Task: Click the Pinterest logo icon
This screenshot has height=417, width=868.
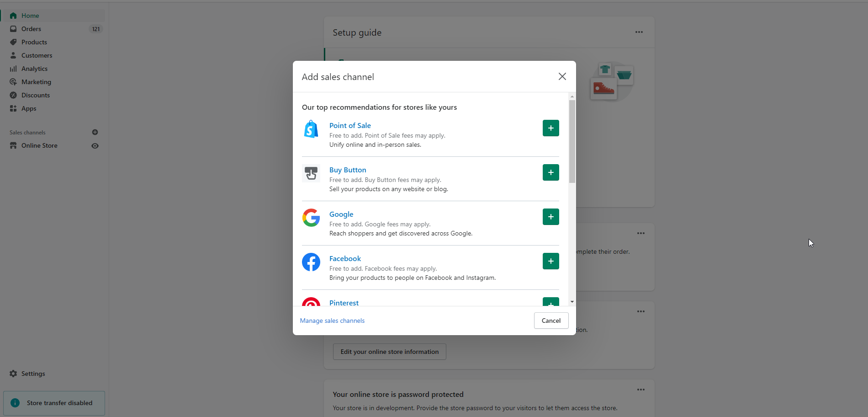Action: (311, 302)
